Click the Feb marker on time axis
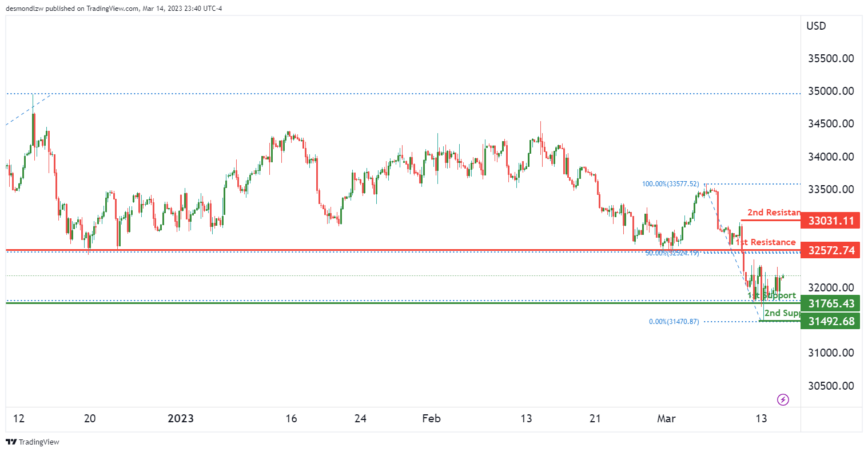868x452 pixels. point(431,418)
